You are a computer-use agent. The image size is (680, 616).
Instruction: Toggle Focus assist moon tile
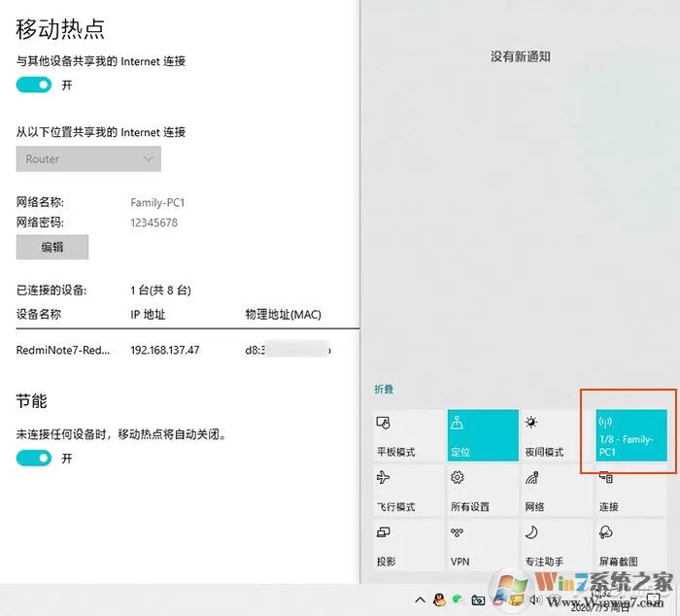click(557, 545)
